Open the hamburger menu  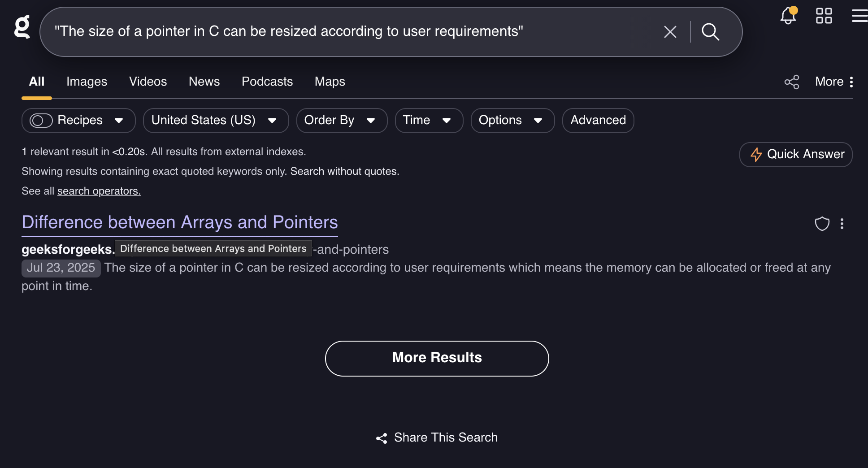click(859, 16)
